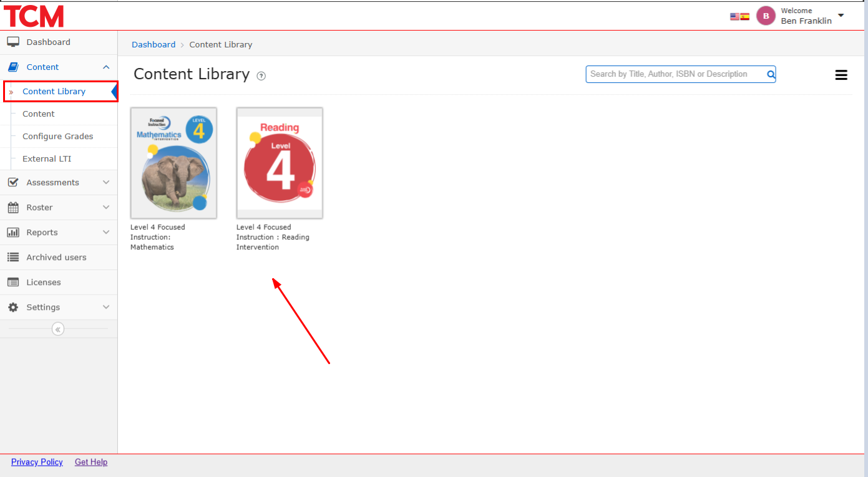Click the magnifier search icon
This screenshot has width=868, height=477.
point(771,75)
